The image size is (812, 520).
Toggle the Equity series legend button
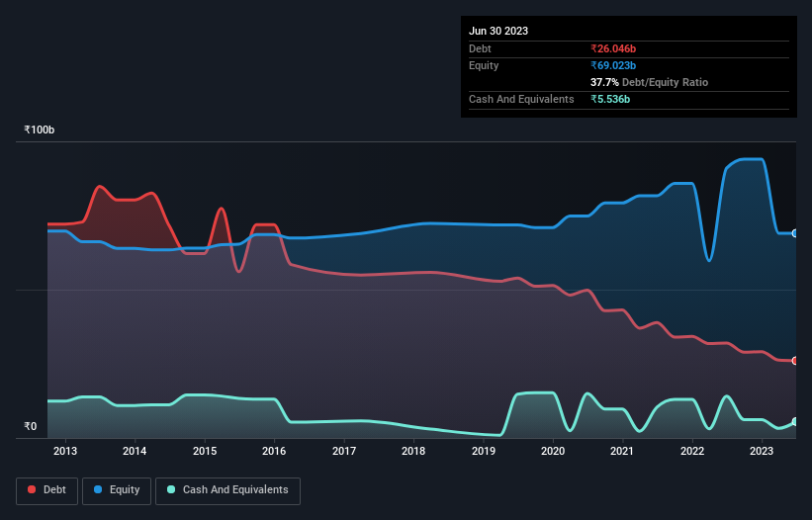pyautogui.click(x=117, y=490)
